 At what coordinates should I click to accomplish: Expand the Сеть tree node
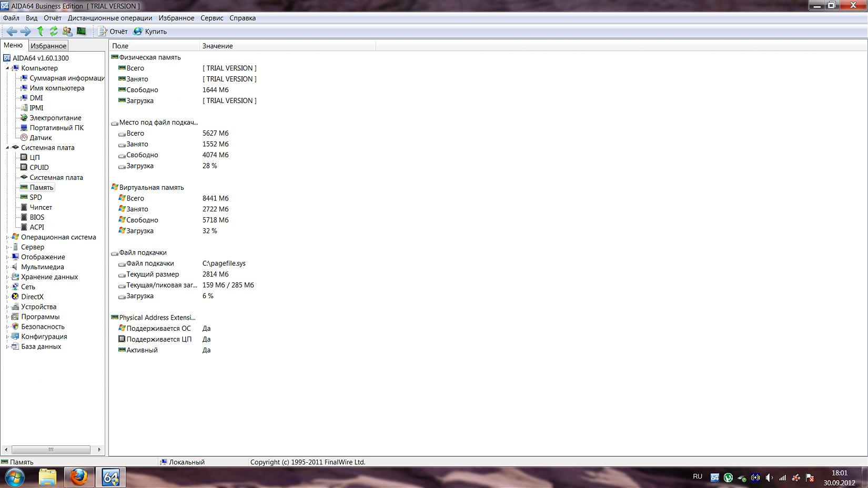tap(7, 287)
